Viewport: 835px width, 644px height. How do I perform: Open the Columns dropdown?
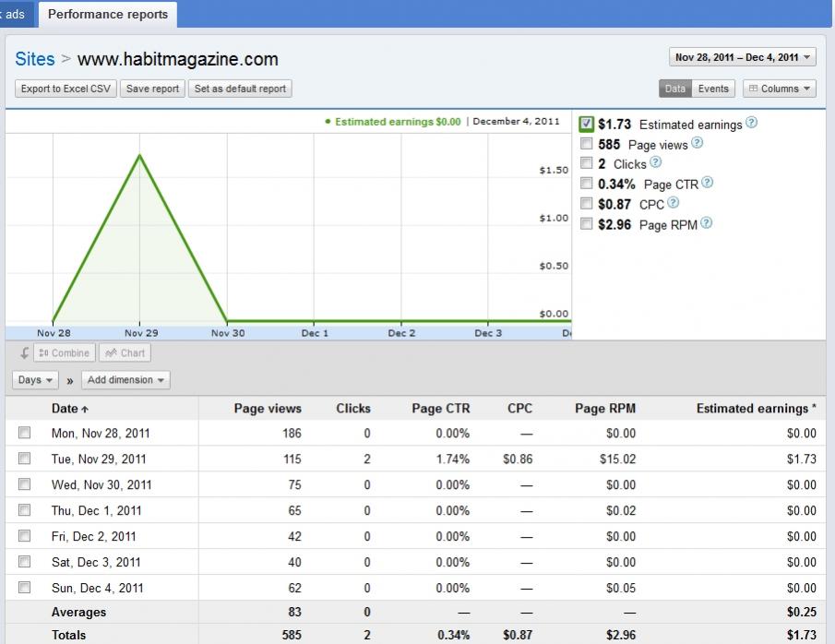[779, 89]
